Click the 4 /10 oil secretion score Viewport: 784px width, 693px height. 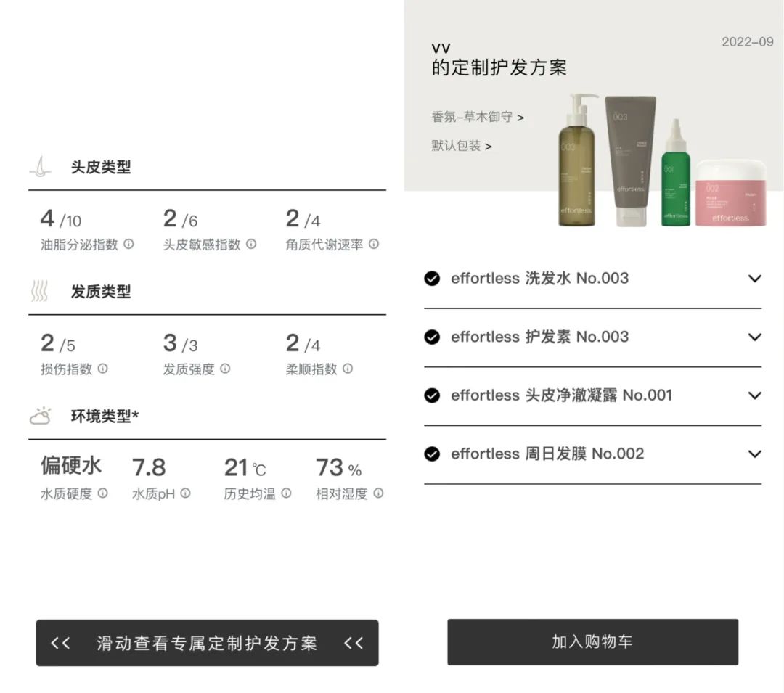[60, 218]
